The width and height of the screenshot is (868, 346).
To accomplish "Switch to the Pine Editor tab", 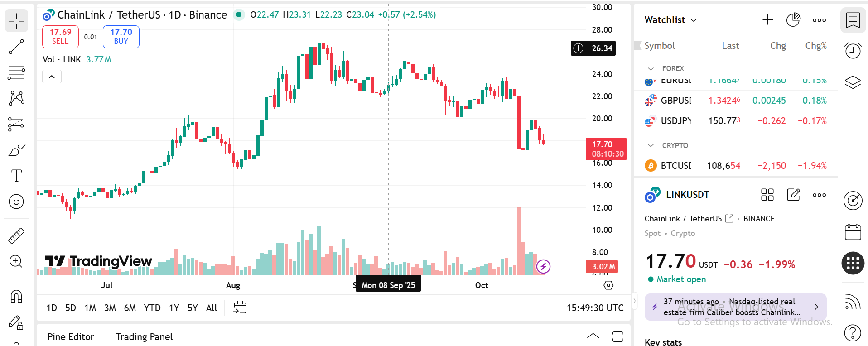I will (71, 337).
